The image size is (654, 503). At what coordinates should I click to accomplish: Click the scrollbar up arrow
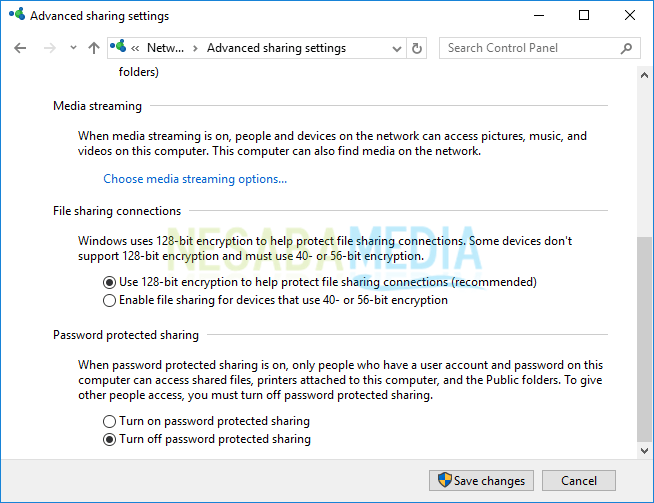point(644,75)
